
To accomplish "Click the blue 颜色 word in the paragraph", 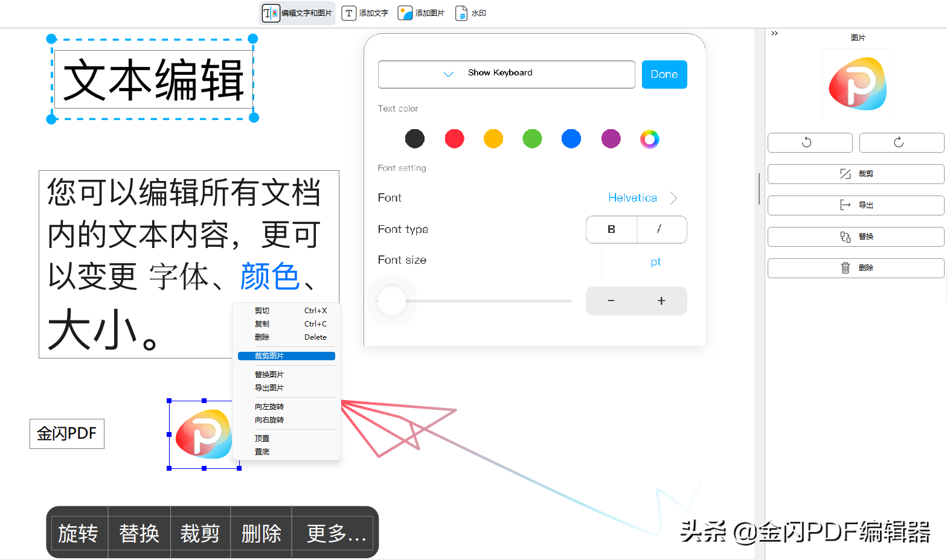I will click(270, 277).
